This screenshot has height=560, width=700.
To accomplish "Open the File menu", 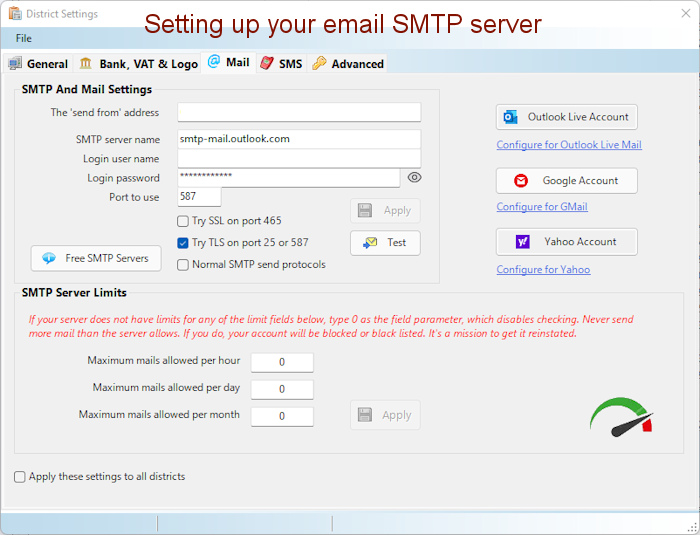I will tap(24, 38).
